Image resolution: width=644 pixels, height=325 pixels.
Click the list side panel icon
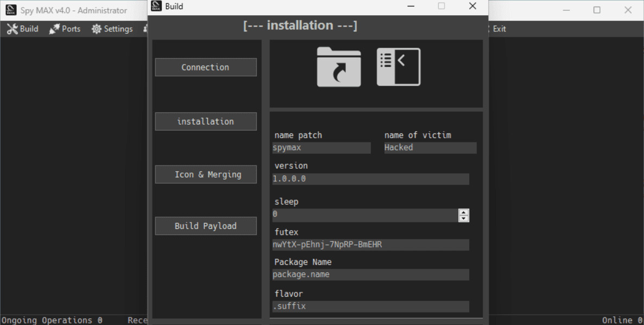coord(399,67)
